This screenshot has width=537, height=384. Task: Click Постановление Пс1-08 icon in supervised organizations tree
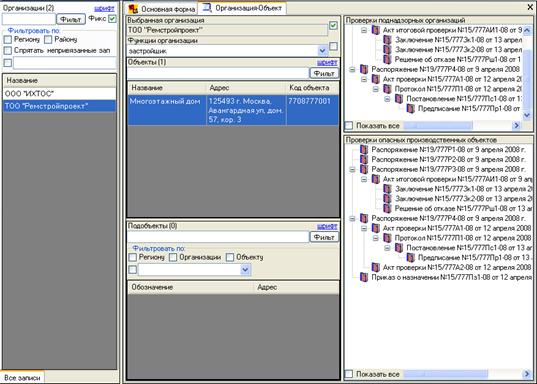point(399,99)
